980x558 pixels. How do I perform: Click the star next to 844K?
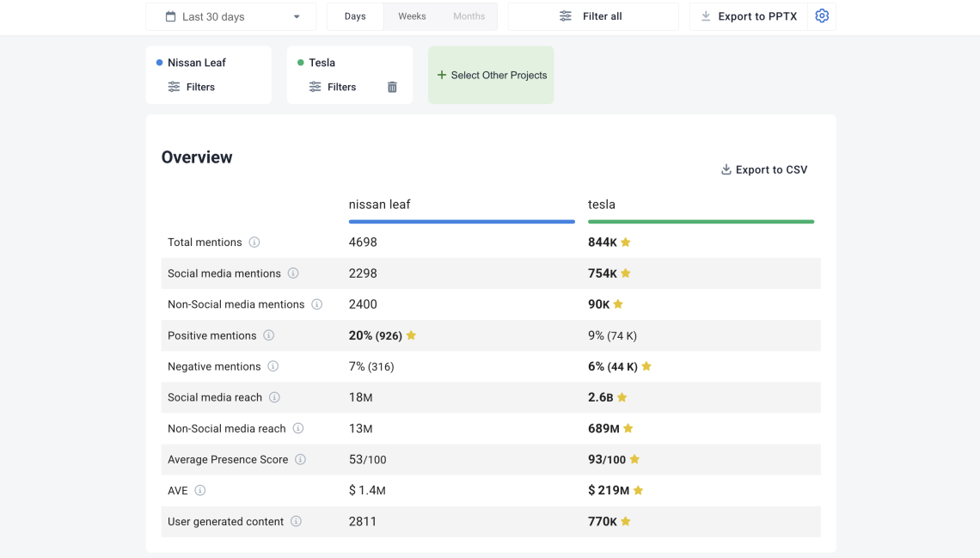click(626, 242)
